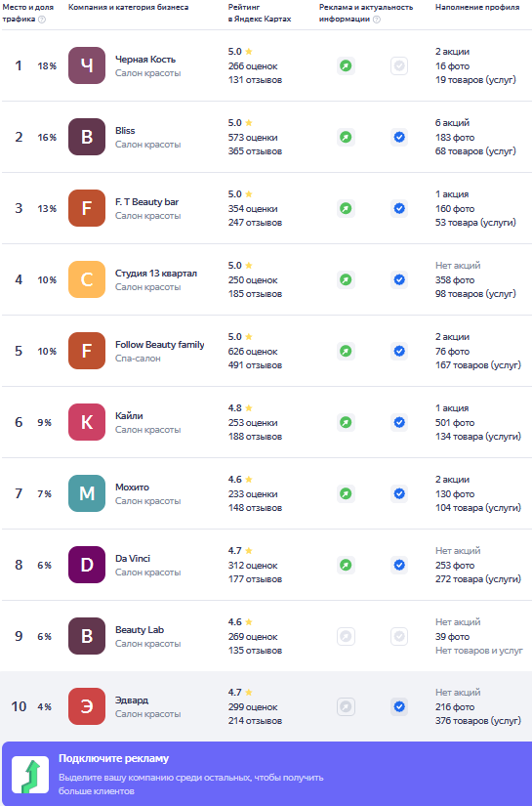Viewport: 532px width, 806px height.
Task: Click the red Э avatar of Эдвард
Action: 87,706
